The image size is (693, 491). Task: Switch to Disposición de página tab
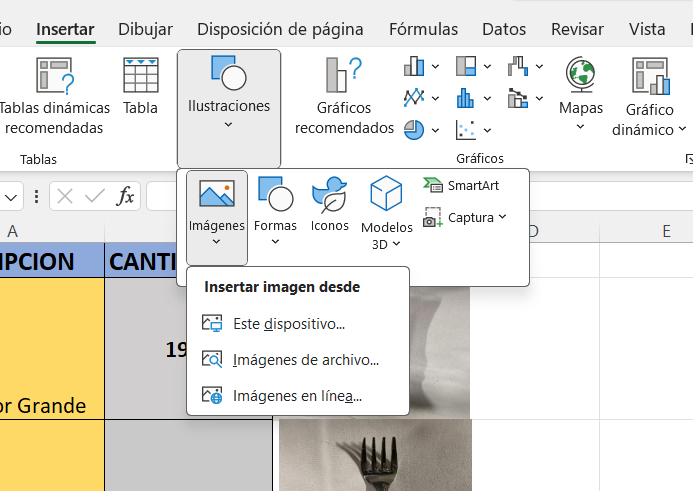click(280, 29)
